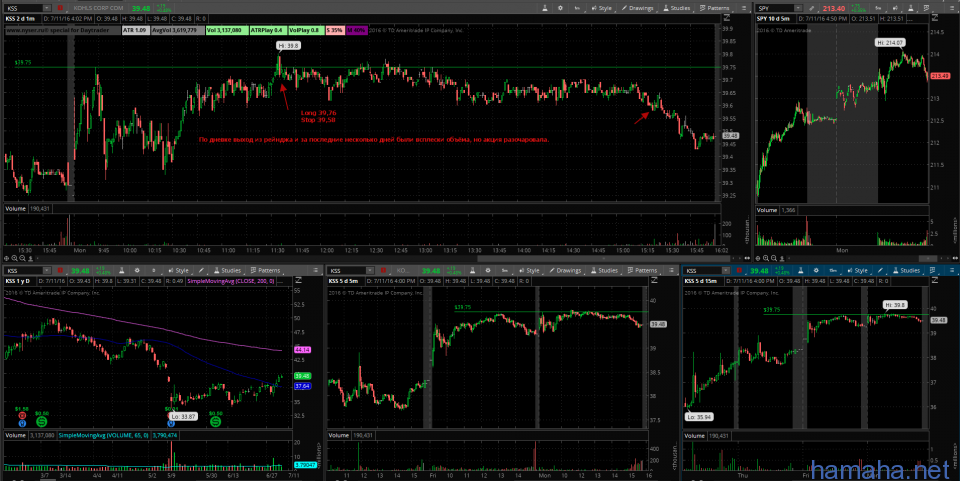Viewport: 960px width, 481px height.
Task: Open the settings gear in KSS 15m chart
Action: tap(816, 270)
